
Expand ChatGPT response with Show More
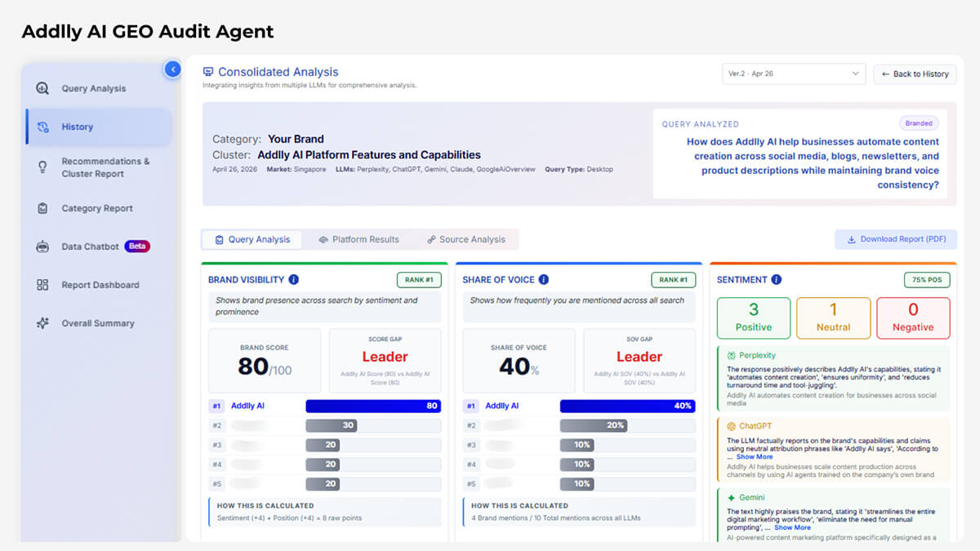(x=755, y=457)
